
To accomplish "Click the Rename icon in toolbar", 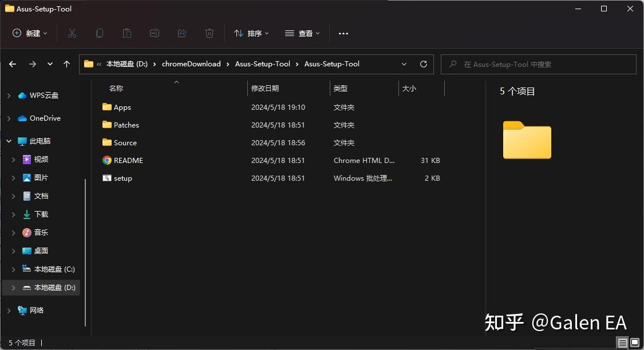I will coord(155,33).
